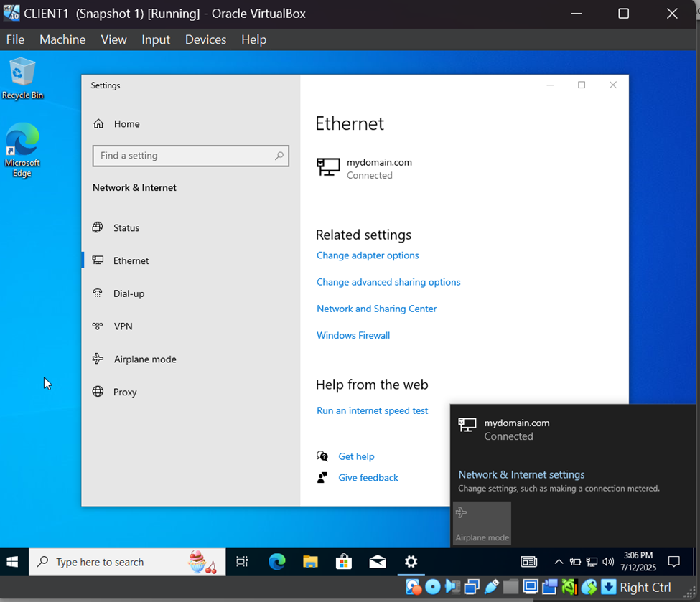
Task: Click Run an internet speed test
Action: click(372, 410)
